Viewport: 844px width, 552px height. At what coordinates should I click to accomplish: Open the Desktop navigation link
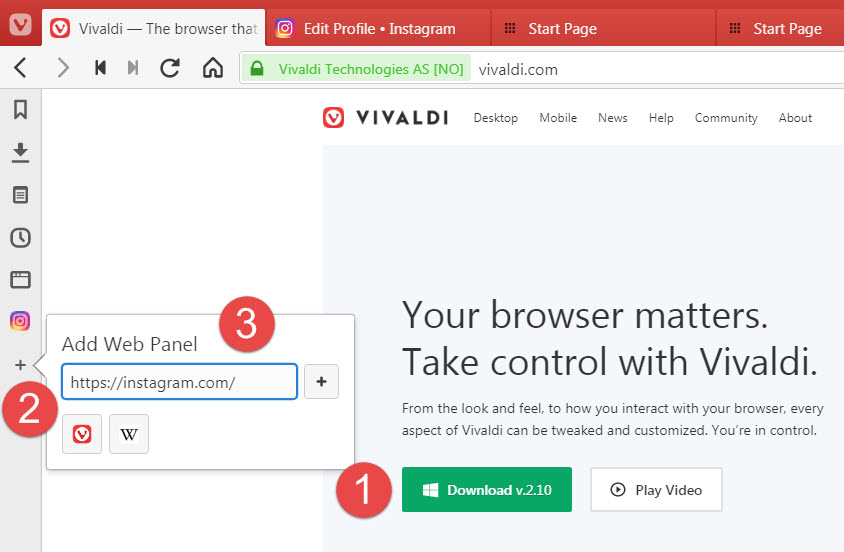coord(496,118)
